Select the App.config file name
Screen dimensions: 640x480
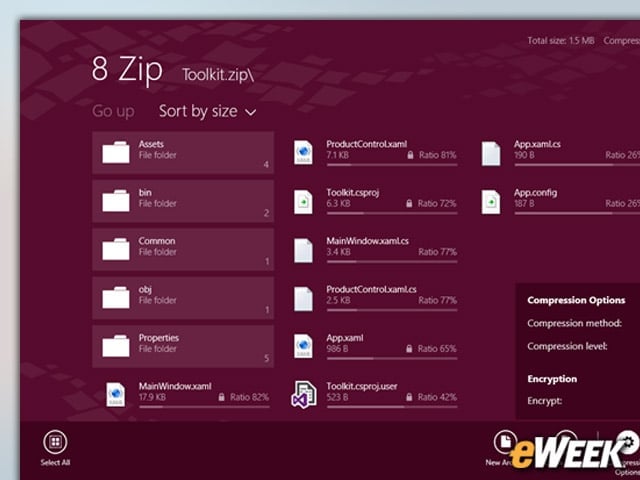pyautogui.click(x=536, y=193)
